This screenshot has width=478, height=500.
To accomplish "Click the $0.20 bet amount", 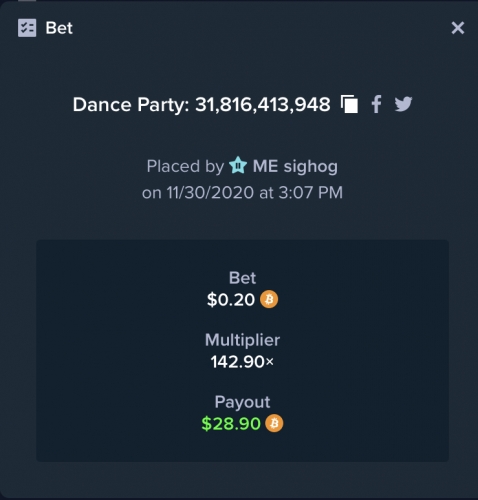I will (231, 299).
